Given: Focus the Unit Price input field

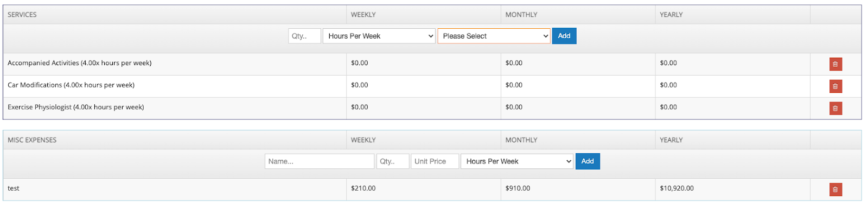Looking at the screenshot, I should click(435, 161).
